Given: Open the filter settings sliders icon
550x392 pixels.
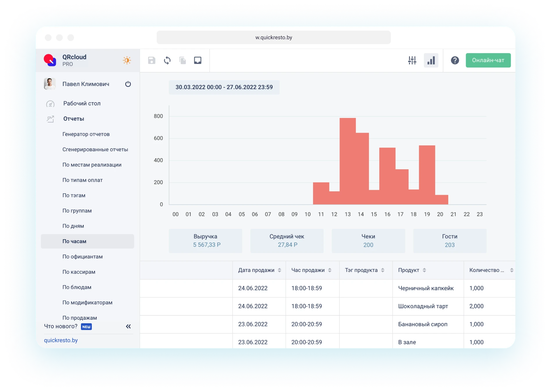Looking at the screenshot, I should point(412,60).
